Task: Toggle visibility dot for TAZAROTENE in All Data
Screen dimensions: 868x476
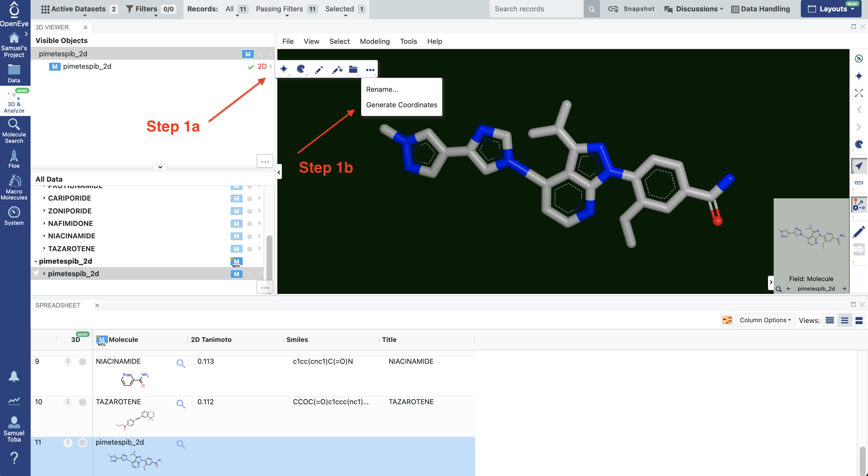Action: (x=249, y=249)
